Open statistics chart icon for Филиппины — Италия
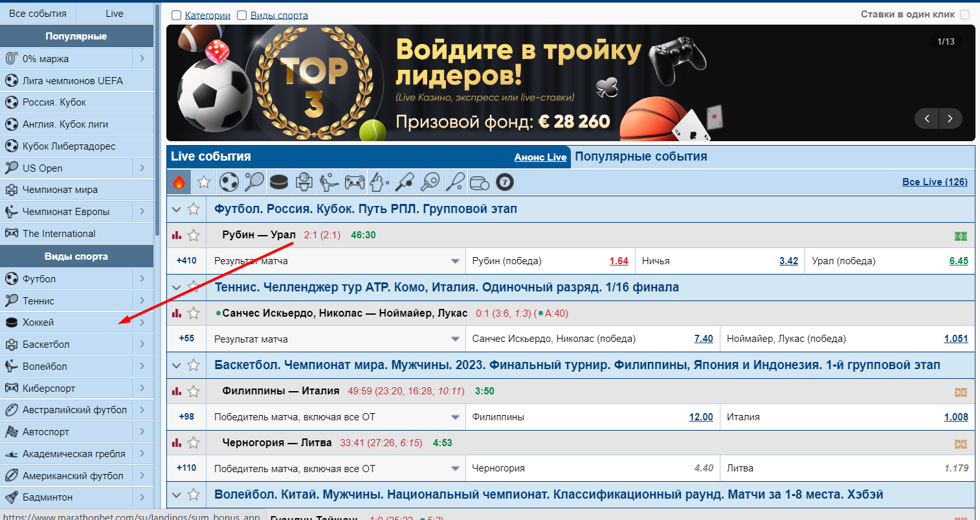The image size is (980, 520). tap(176, 391)
